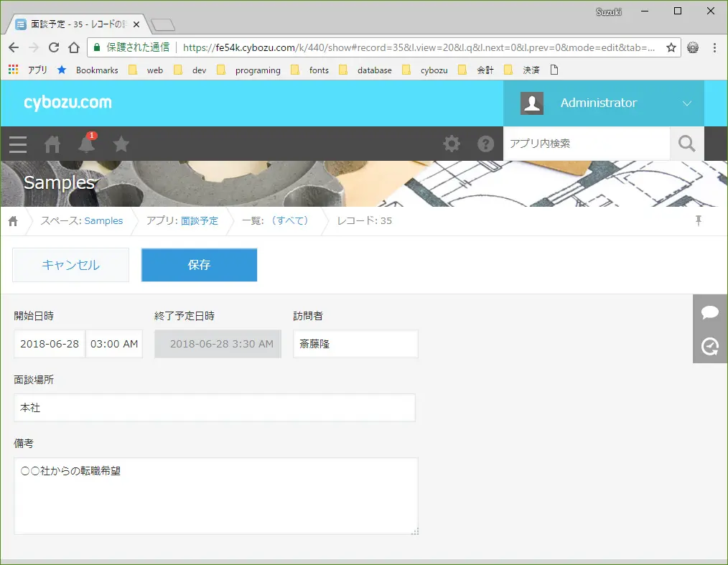Bookmark this page with star icon
The height and width of the screenshot is (565, 728).
point(671,47)
